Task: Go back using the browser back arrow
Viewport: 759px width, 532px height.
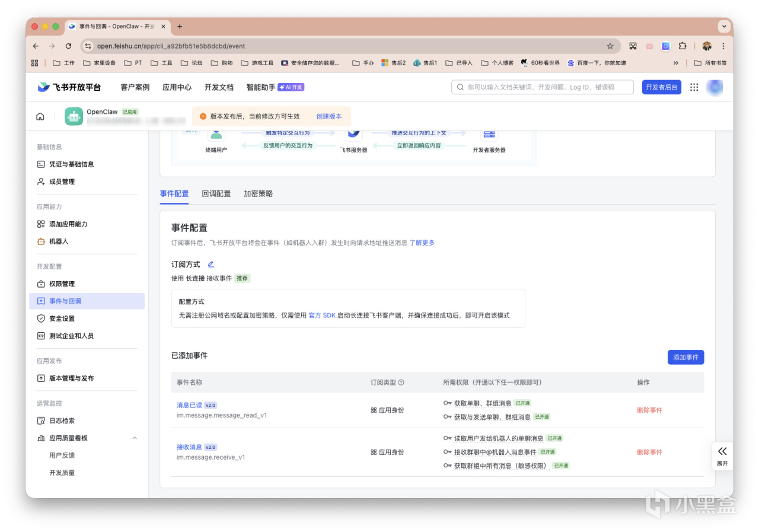Action: tap(36, 46)
